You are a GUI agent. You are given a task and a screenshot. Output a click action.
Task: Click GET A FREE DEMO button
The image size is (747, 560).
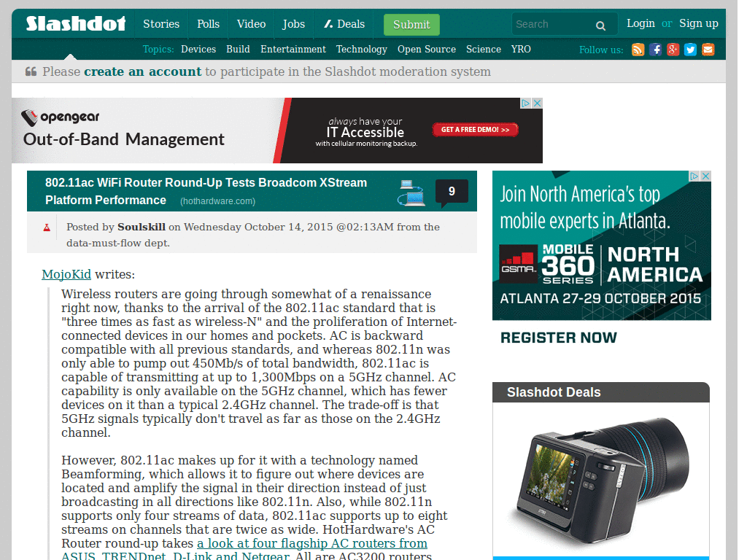pyautogui.click(x=476, y=130)
